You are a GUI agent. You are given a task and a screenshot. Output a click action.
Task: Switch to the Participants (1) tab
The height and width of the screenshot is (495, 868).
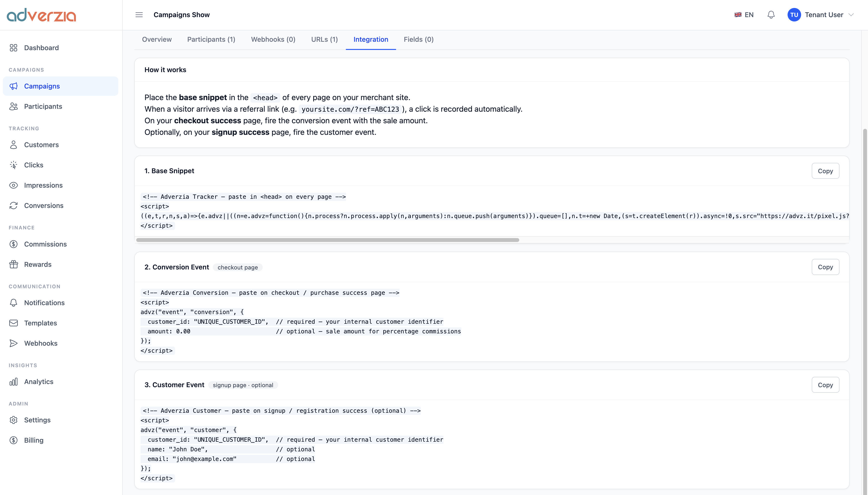tap(211, 39)
